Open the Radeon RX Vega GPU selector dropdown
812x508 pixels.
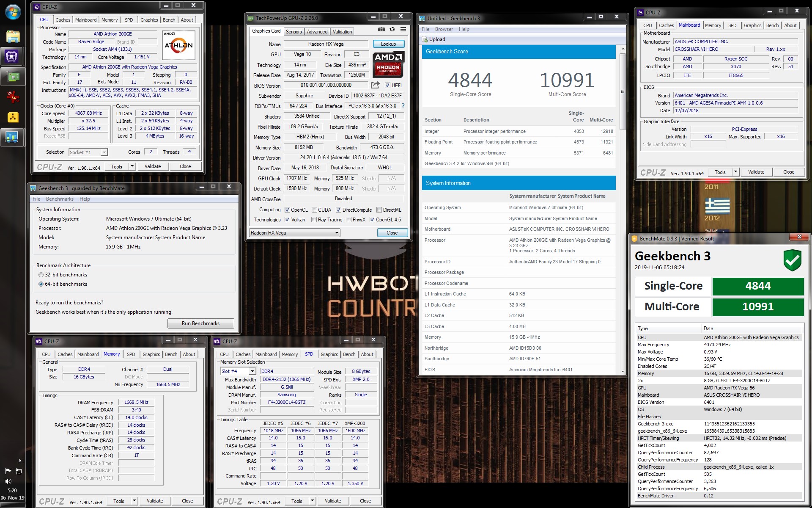pyautogui.click(x=294, y=233)
